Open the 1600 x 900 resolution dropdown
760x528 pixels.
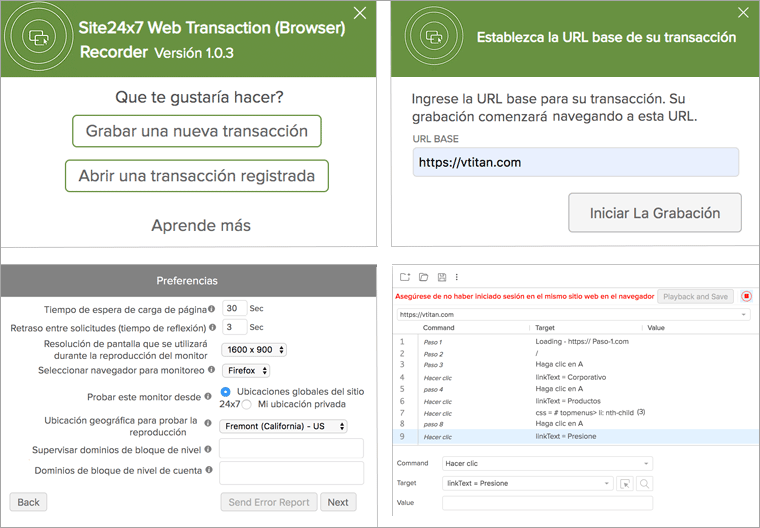coord(254,350)
